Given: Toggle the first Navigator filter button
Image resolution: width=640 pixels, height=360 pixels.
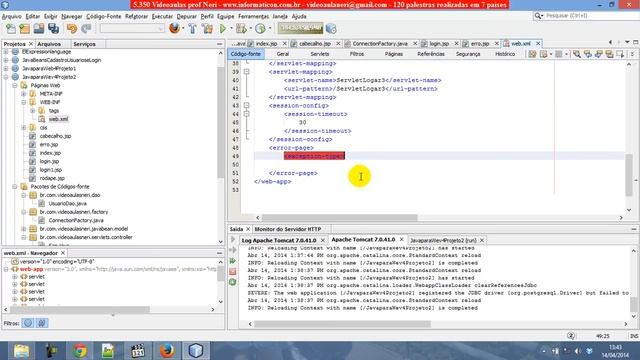Looking at the screenshot, I should (28, 323).
